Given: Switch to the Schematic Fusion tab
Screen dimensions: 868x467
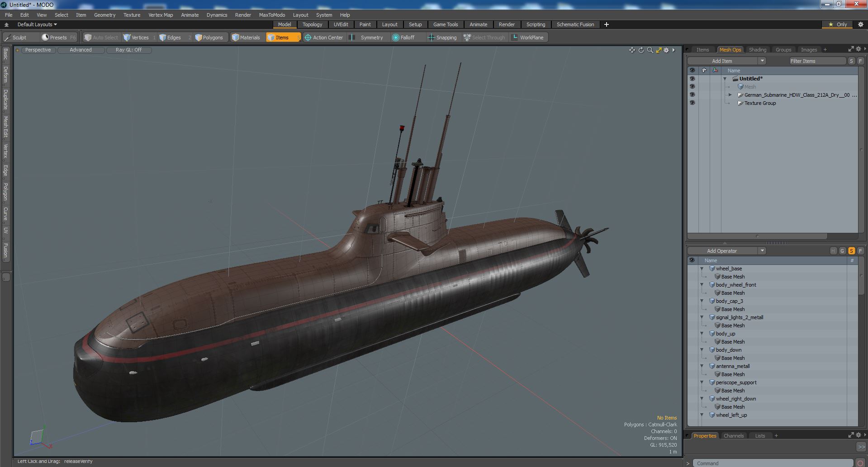Looking at the screenshot, I should [575, 24].
